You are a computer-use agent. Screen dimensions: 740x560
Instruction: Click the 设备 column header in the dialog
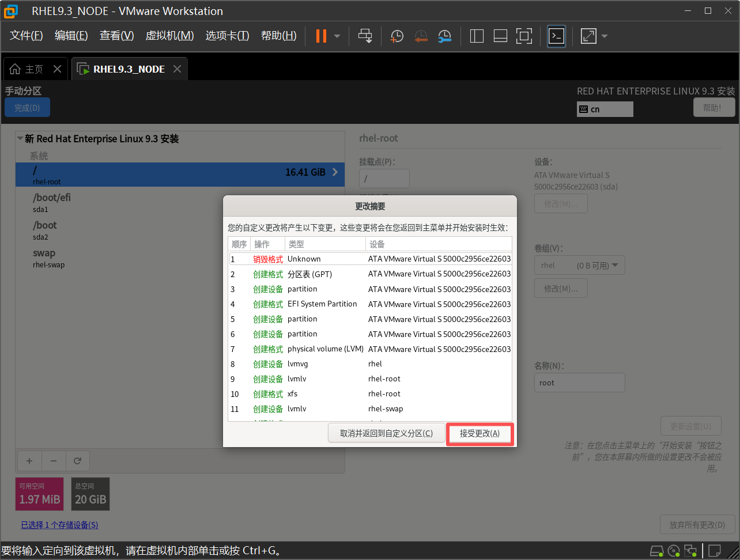[x=439, y=244]
